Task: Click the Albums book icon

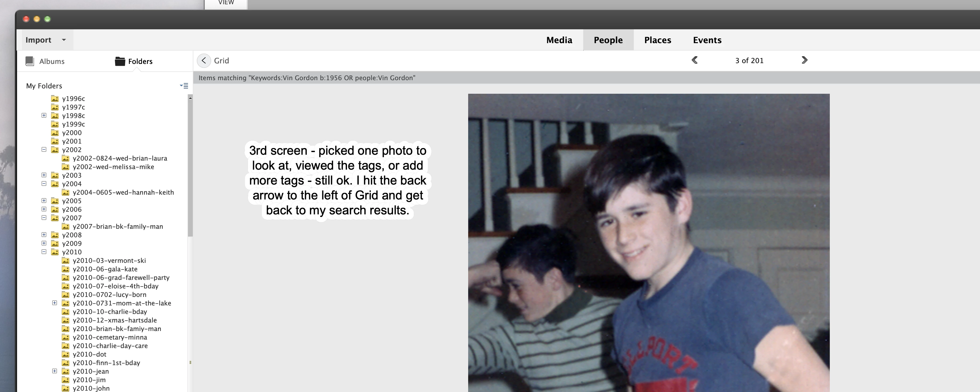Action: 30,61
